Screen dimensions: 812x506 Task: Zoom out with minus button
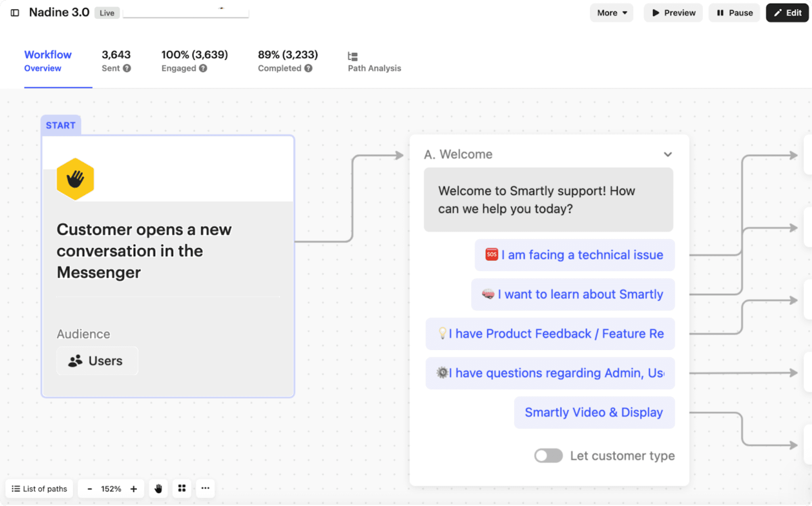(90, 489)
